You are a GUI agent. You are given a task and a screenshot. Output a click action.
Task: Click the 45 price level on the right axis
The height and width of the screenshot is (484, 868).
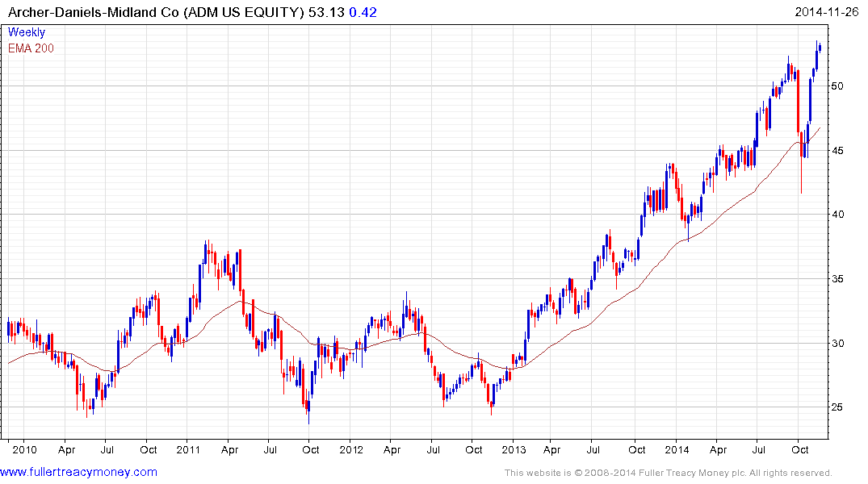840,150
